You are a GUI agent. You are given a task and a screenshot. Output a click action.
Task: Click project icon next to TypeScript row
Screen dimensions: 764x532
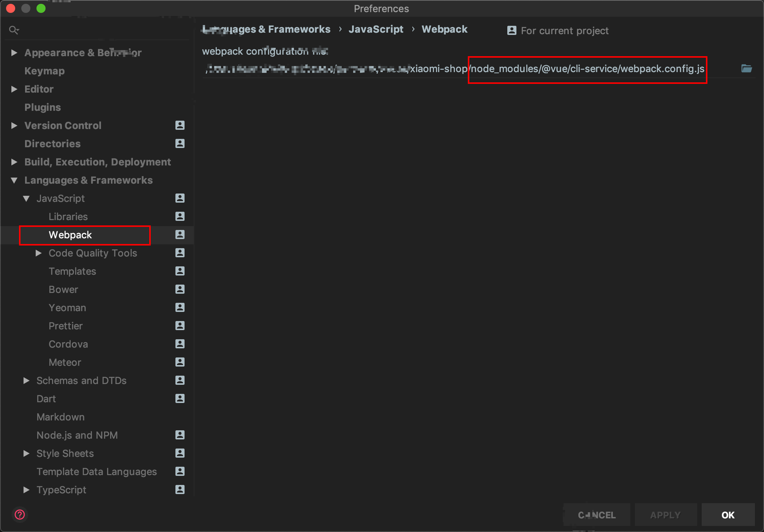tap(180, 490)
